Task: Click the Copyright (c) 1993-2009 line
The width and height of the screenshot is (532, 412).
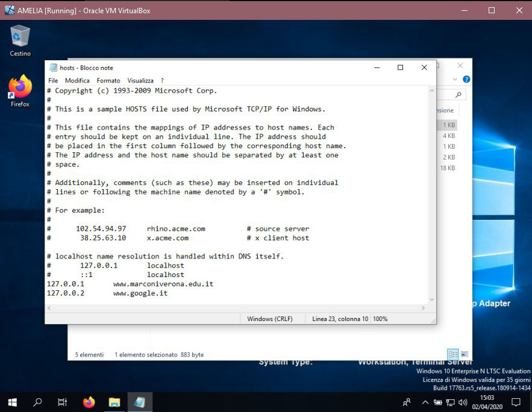Action: [x=132, y=91]
